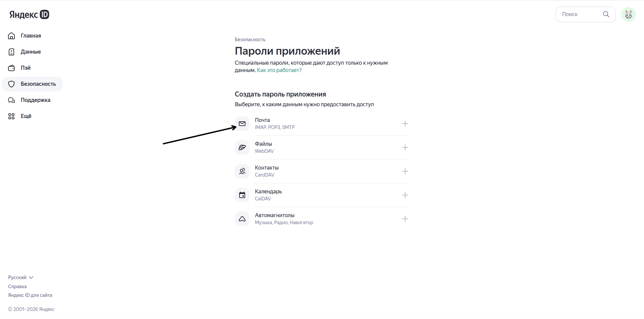This screenshot has height=319, width=644.
Task: Click the plus to create Почта password
Action: tap(405, 124)
